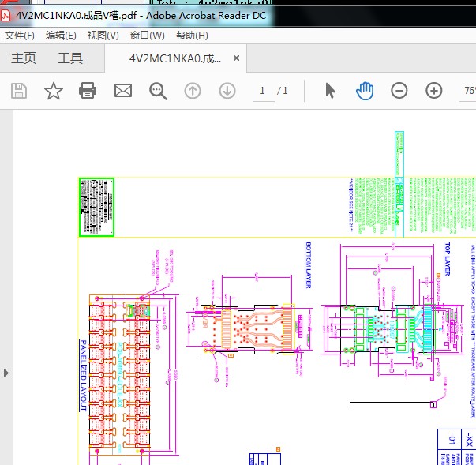Click the -XX table cell
The image size is (476, 465).
pyautogui.click(x=469, y=439)
